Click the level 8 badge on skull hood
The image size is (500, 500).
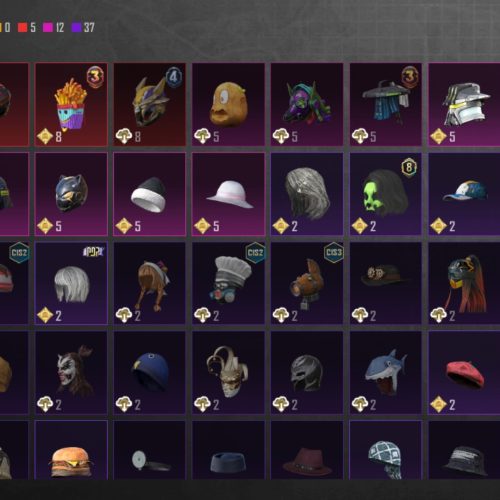pos(409,167)
